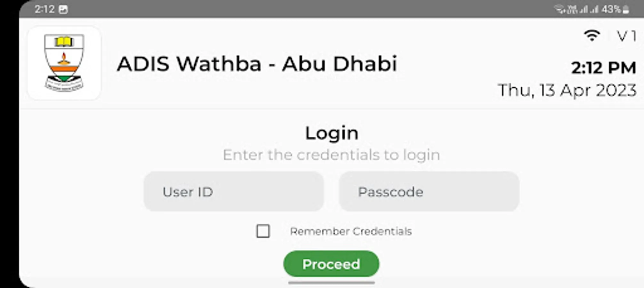Click the Login heading
The height and width of the screenshot is (288, 644).
tap(332, 133)
